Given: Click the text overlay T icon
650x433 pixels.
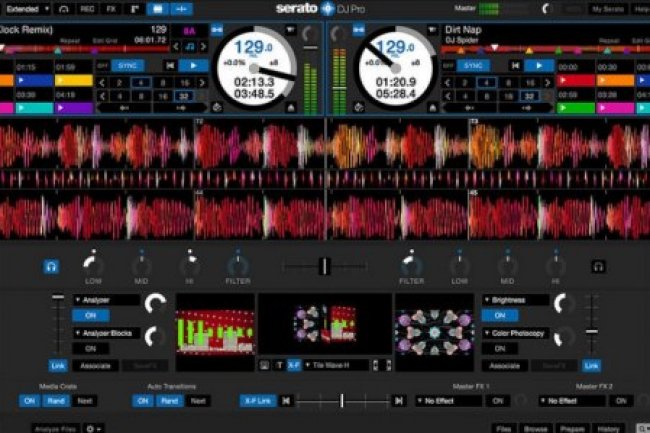Looking at the screenshot, I should coord(279,365).
